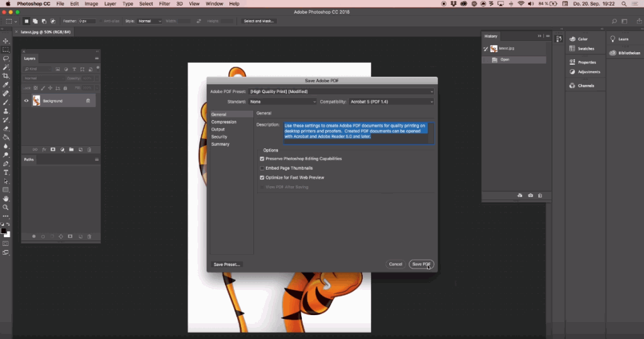Click the Save Preset... button

[226, 264]
